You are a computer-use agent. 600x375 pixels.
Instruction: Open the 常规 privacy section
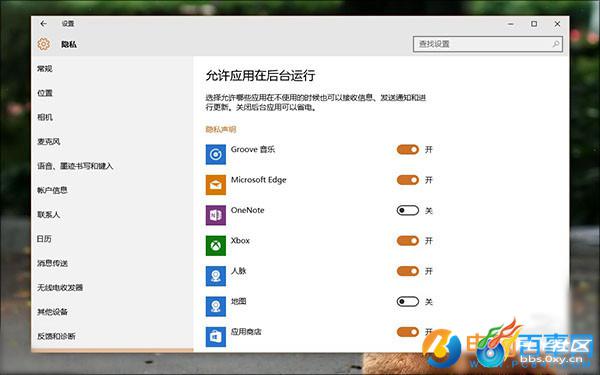[45, 69]
